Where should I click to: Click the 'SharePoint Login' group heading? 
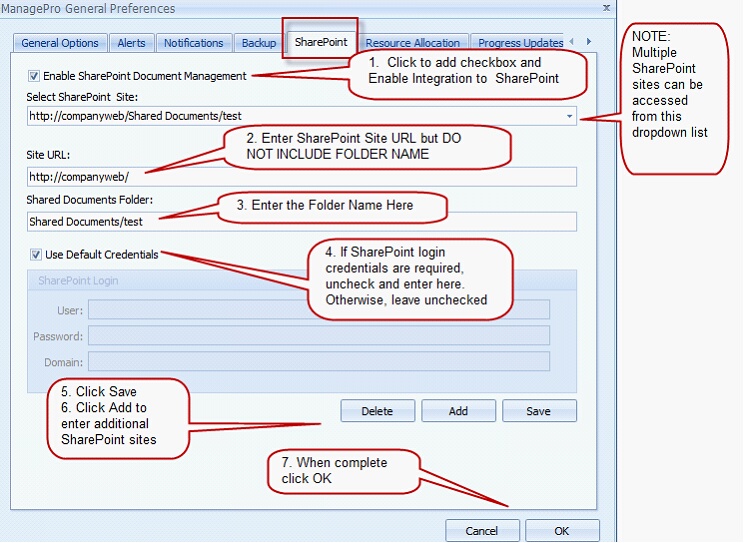click(x=78, y=281)
